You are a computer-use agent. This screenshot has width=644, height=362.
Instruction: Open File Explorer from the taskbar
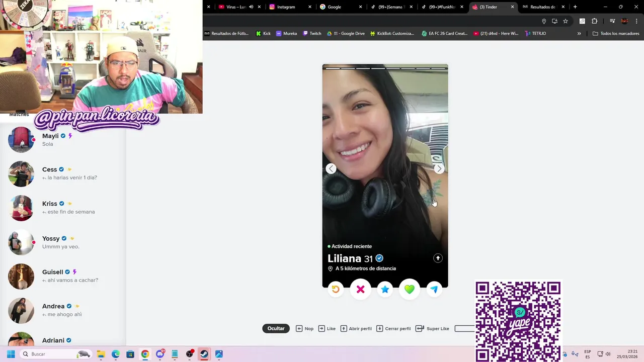(x=101, y=354)
